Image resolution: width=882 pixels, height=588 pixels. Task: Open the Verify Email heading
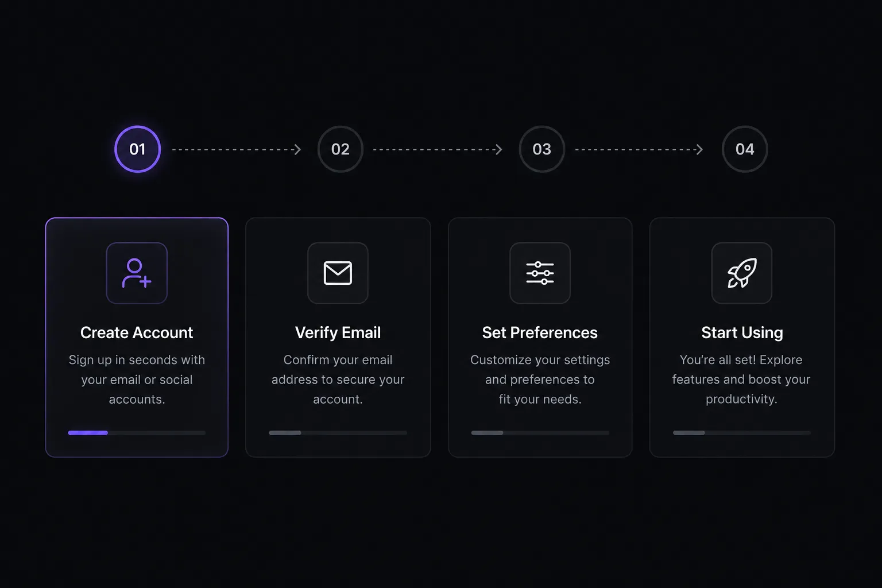tap(338, 332)
